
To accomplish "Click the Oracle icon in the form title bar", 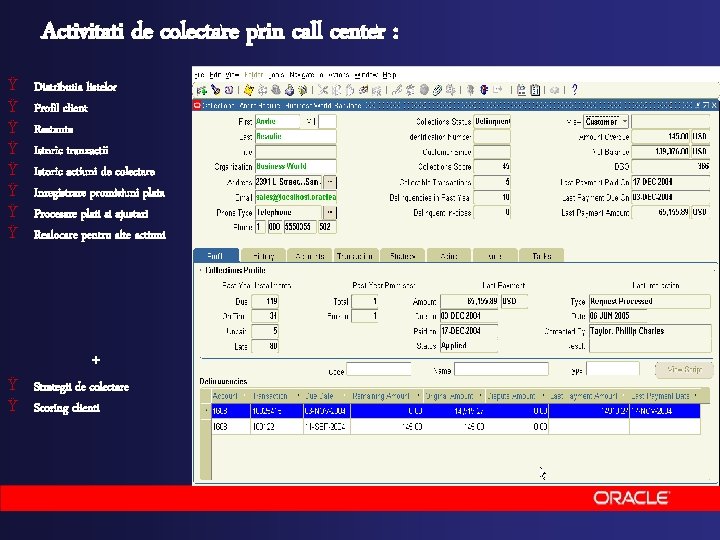I will click(197, 105).
